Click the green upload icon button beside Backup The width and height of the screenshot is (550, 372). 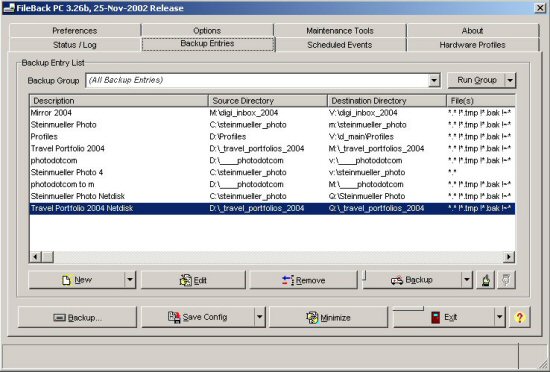click(486, 280)
